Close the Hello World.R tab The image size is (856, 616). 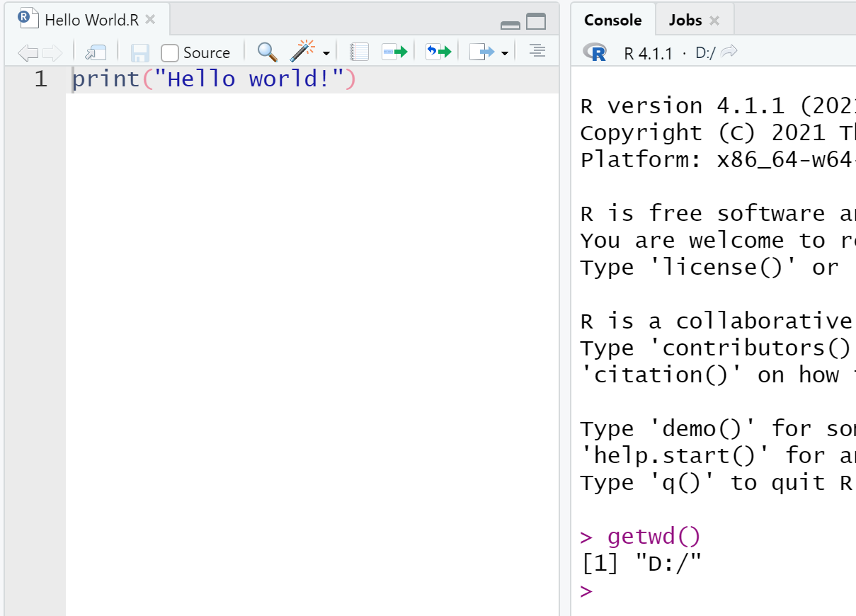150,20
